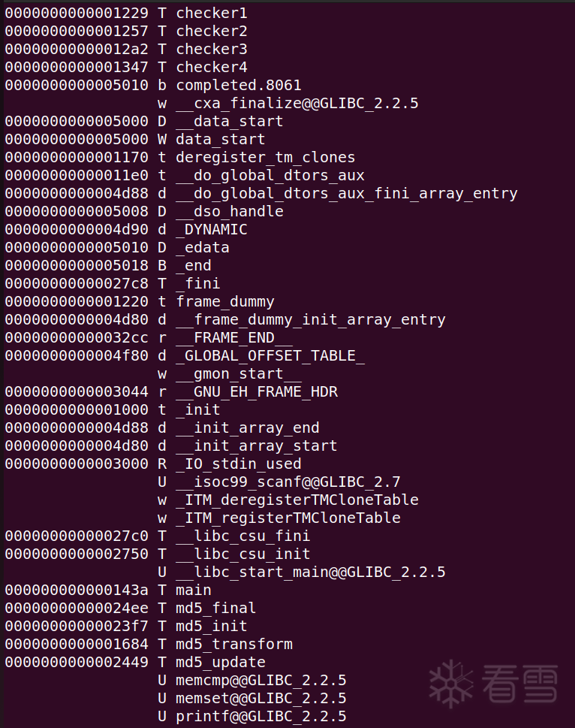Click the completed.8061 symbol name
This screenshot has width=575, height=728.
[x=239, y=85]
